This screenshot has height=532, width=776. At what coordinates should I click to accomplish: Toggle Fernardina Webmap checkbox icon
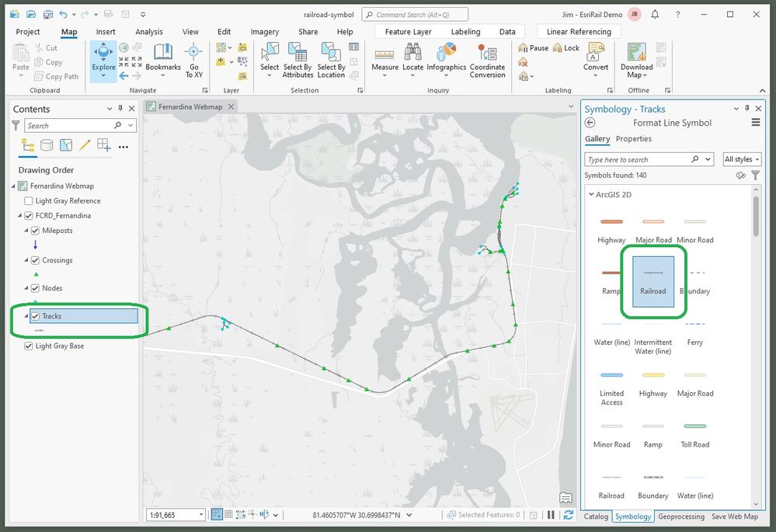(23, 186)
